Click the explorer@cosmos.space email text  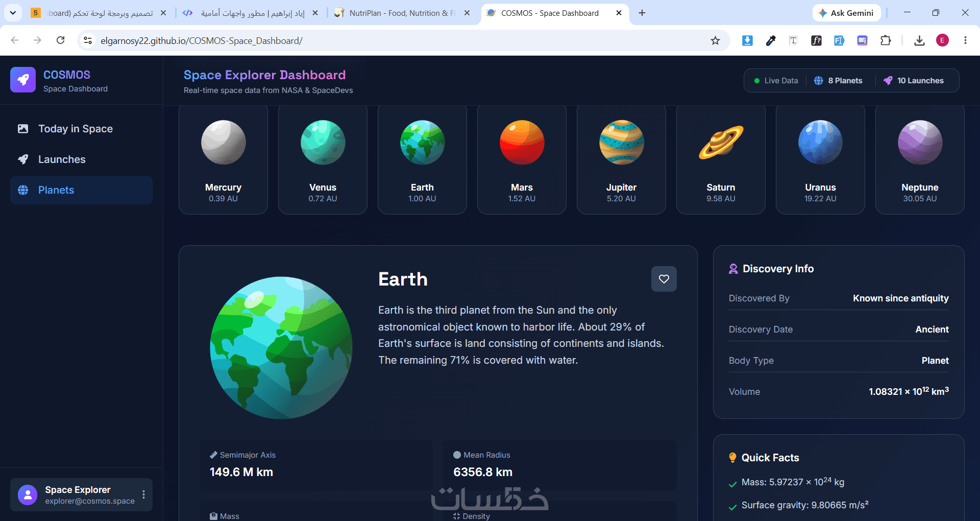90,501
